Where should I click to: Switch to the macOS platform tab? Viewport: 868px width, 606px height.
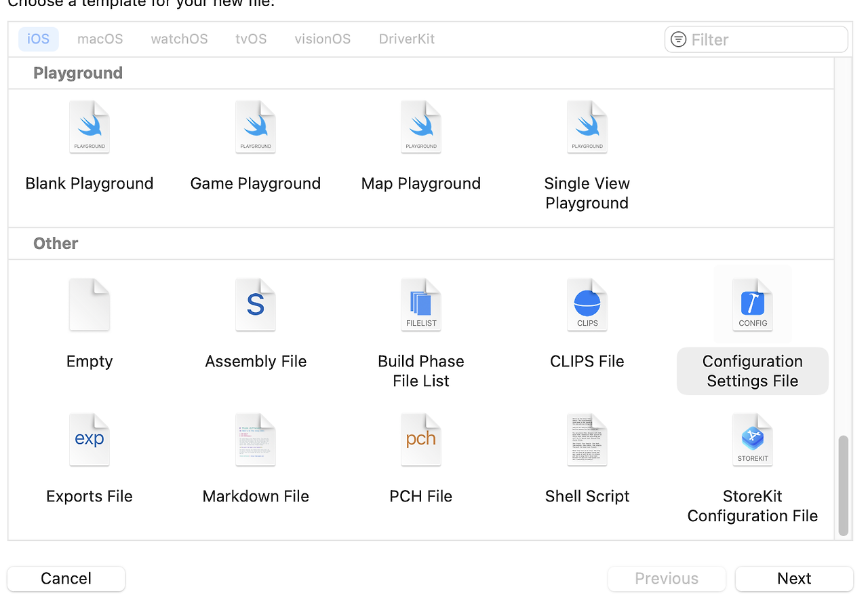coord(100,39)
